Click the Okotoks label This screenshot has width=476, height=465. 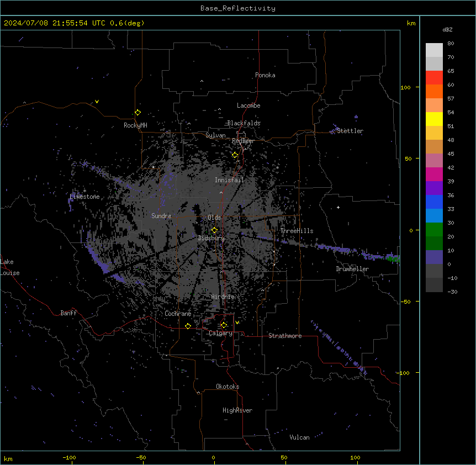pyautogui.click(x=228, y=387)
